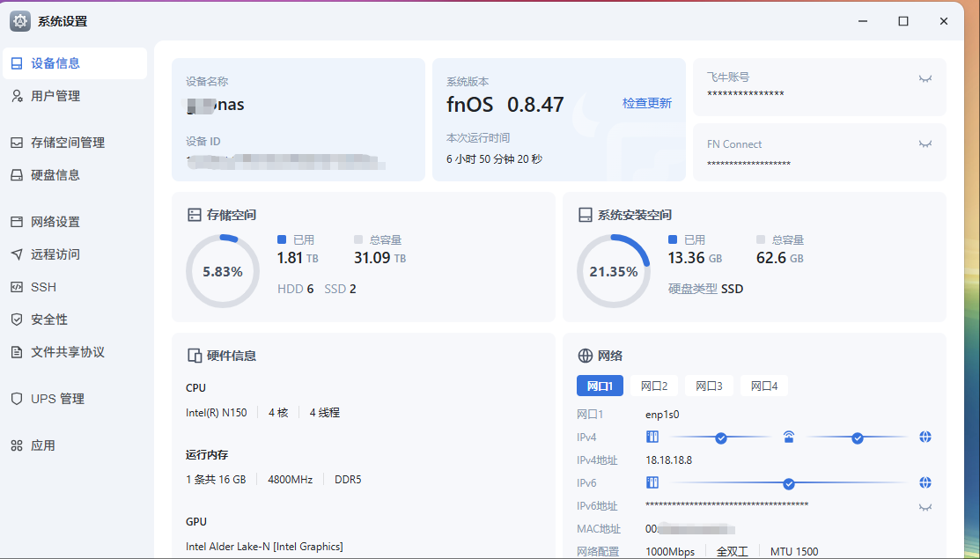Screen dimensions: 980x559
Task: Click the CPU model Intel(R) N150
Action: pyautogui.click(x=217, y=413)
